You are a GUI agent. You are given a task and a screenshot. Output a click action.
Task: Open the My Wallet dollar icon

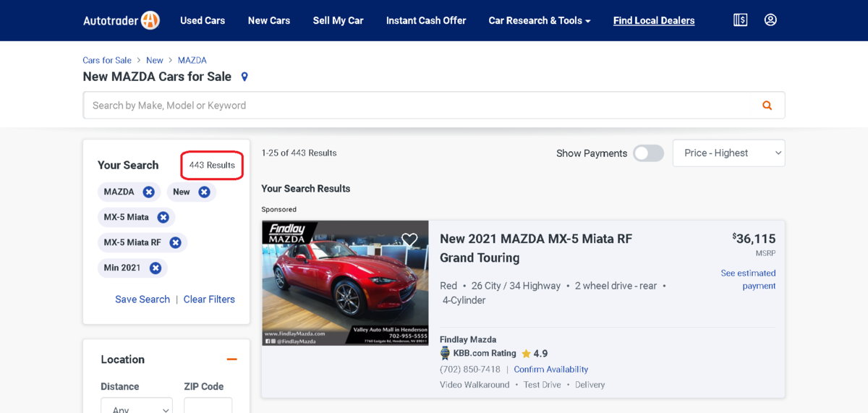pyautogui.click(x=740, y=20)
